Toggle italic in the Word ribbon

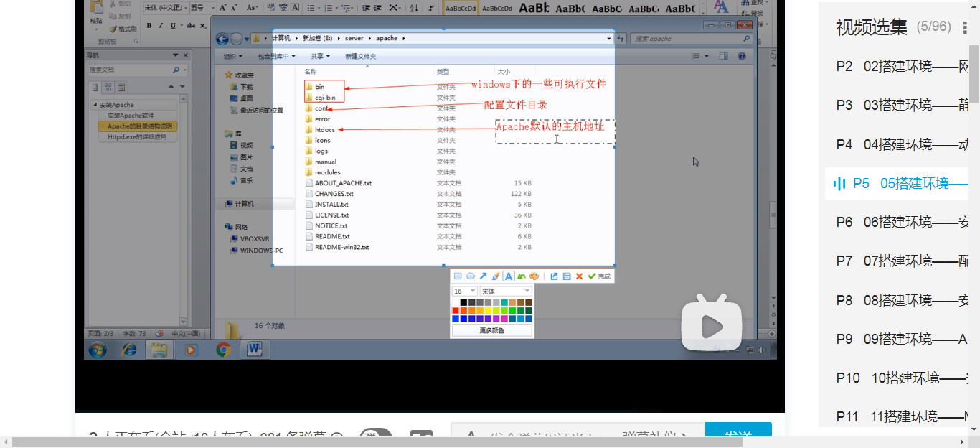point(159,25)
